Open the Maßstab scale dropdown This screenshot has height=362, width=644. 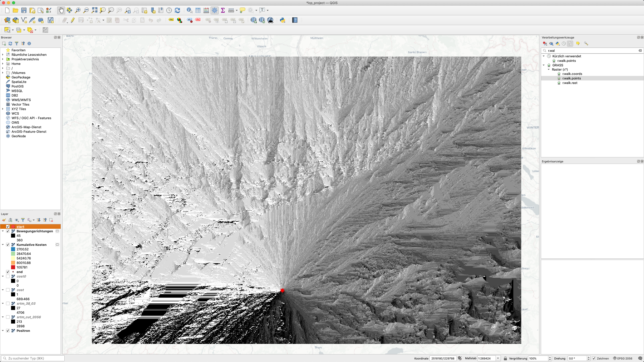(498, 358)
